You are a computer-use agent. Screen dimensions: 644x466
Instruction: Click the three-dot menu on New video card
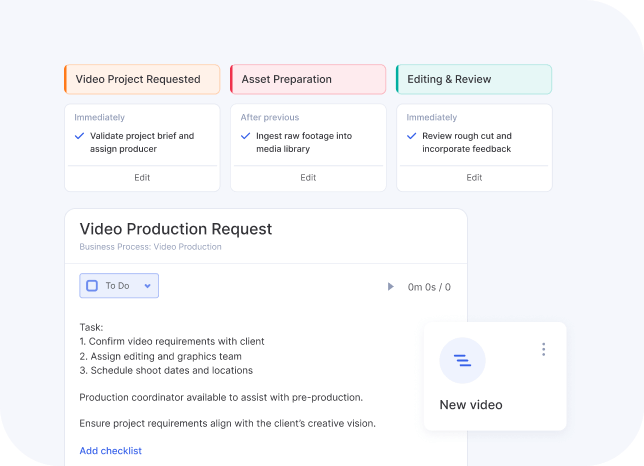pos(543,349)
